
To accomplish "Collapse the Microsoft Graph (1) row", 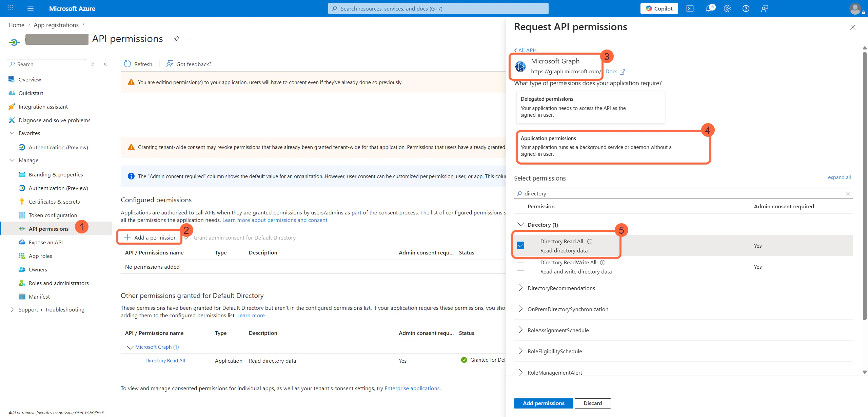I will [130, 347].
